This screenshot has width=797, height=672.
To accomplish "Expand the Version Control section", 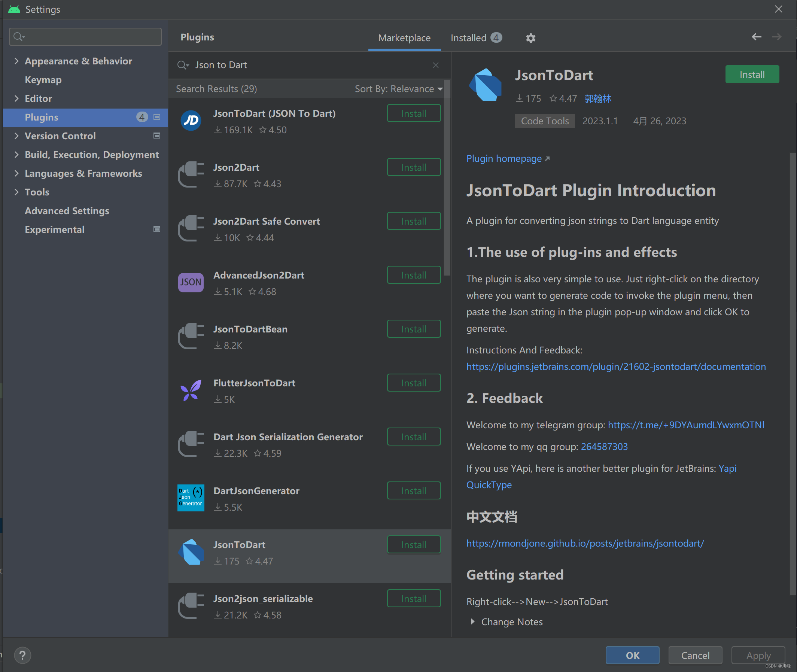I will pyautogui.click(x=16, y=136).
